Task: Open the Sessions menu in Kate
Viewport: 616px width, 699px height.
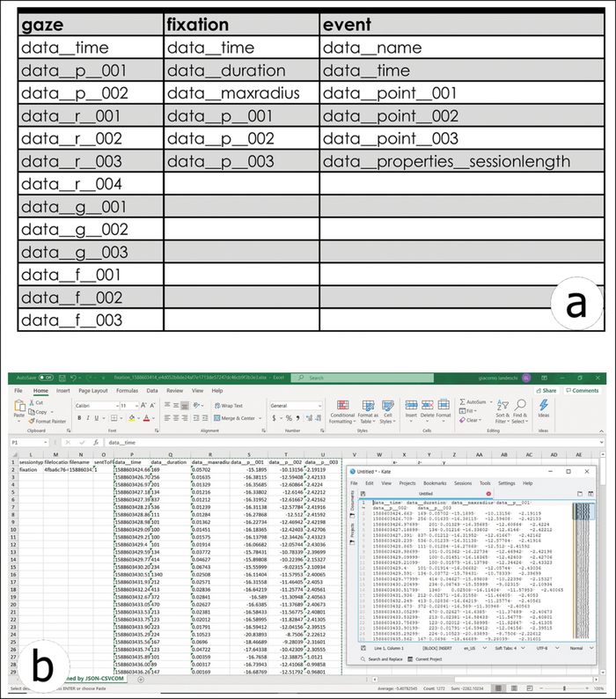Action: [463, 483]
